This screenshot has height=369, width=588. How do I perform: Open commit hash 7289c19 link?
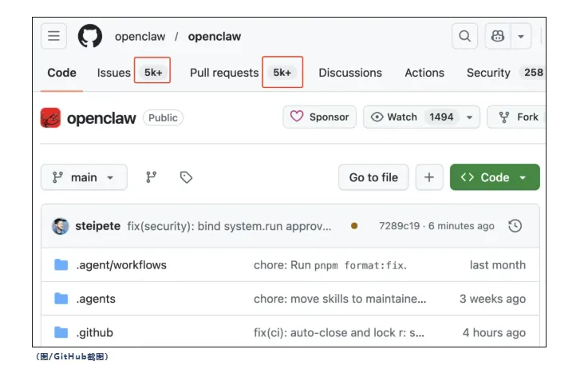(x=399, y=226)
